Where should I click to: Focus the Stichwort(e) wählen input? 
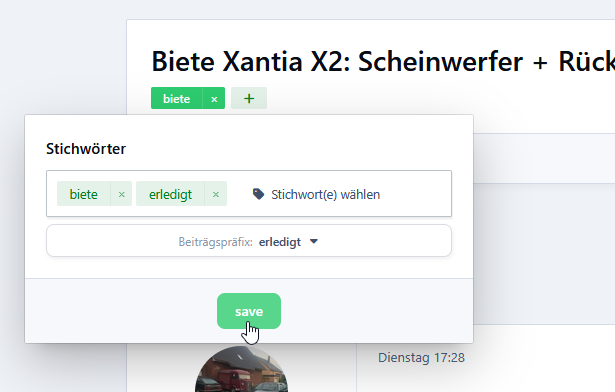click(326, 194)
